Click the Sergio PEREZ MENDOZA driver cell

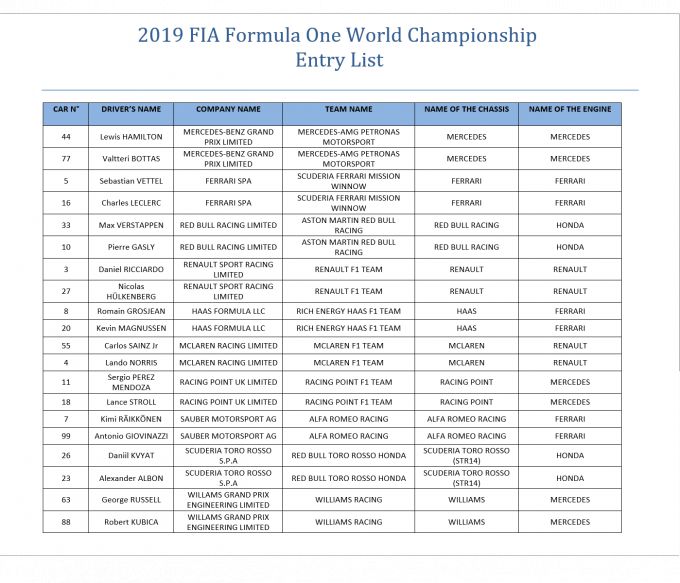pos(130,382)
